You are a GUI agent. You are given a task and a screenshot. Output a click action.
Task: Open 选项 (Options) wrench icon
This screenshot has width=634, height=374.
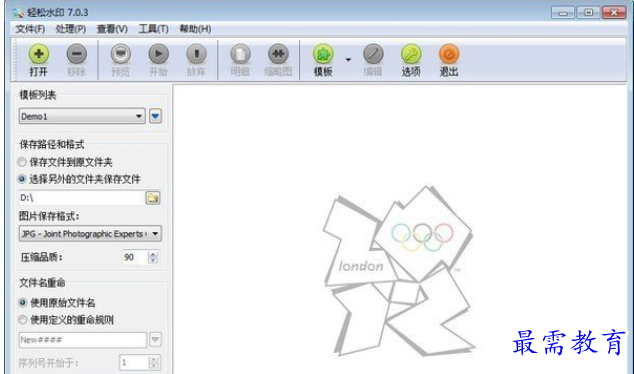(x=411, y=54)
